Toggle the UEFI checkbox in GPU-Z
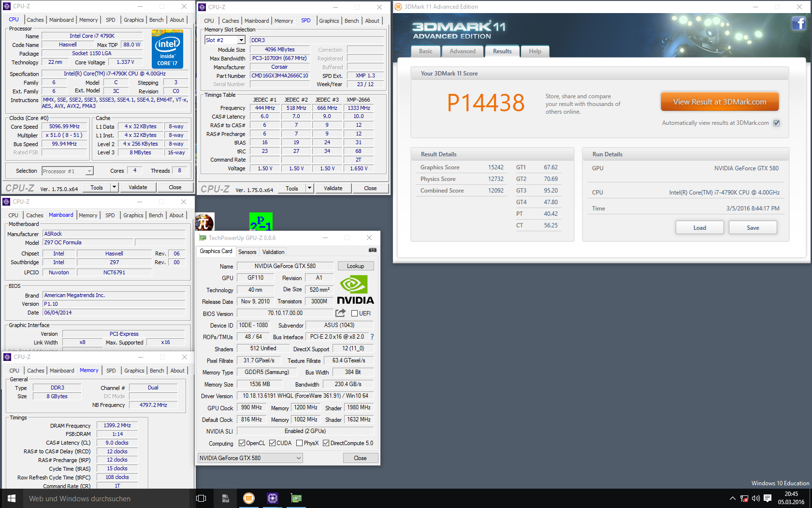 point(354,314)
